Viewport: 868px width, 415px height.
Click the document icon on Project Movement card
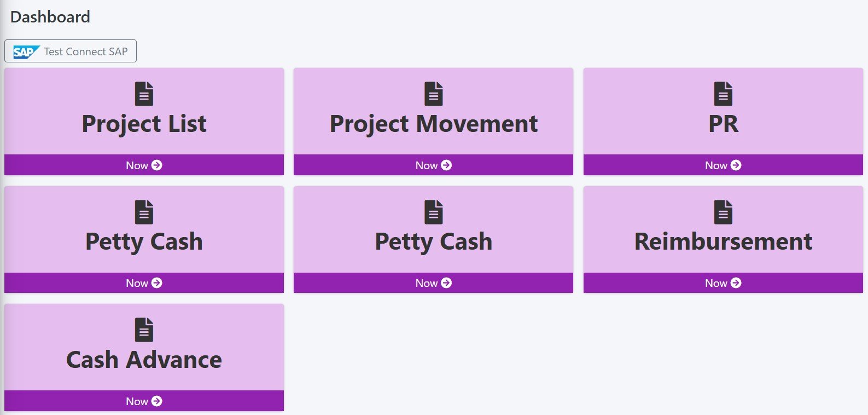[x=433, y=94]
